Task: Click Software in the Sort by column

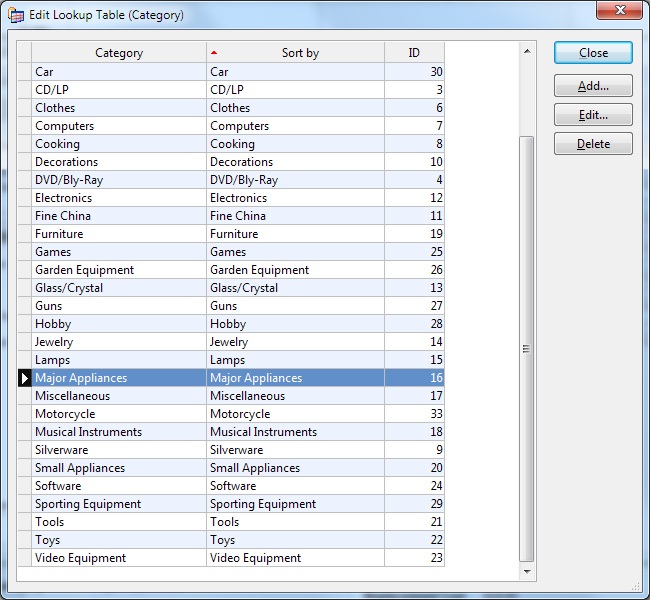Action: point(295,486)
